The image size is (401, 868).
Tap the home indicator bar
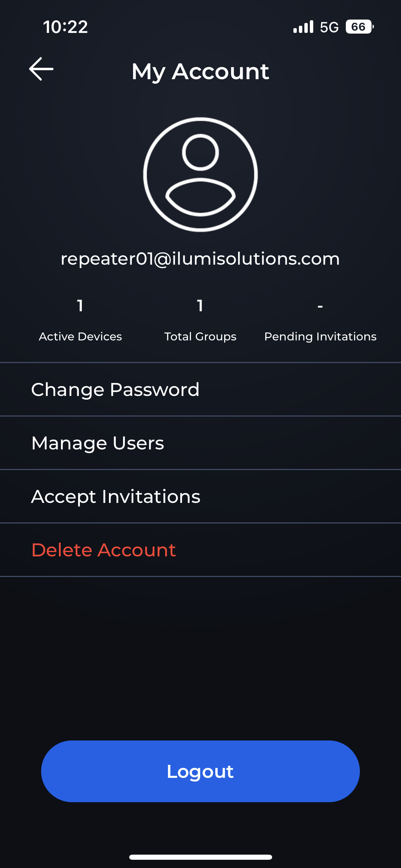tap(200, 857)
